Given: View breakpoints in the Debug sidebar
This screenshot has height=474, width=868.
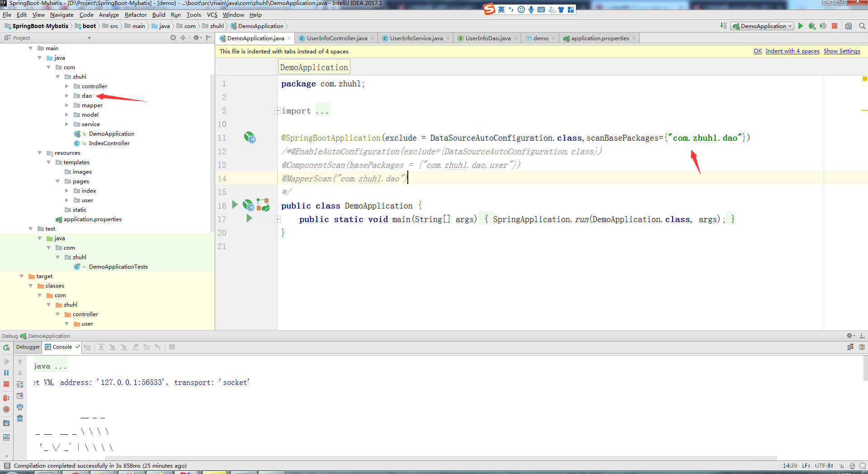Looking at the screenshot, I should (x=6, y=398).
